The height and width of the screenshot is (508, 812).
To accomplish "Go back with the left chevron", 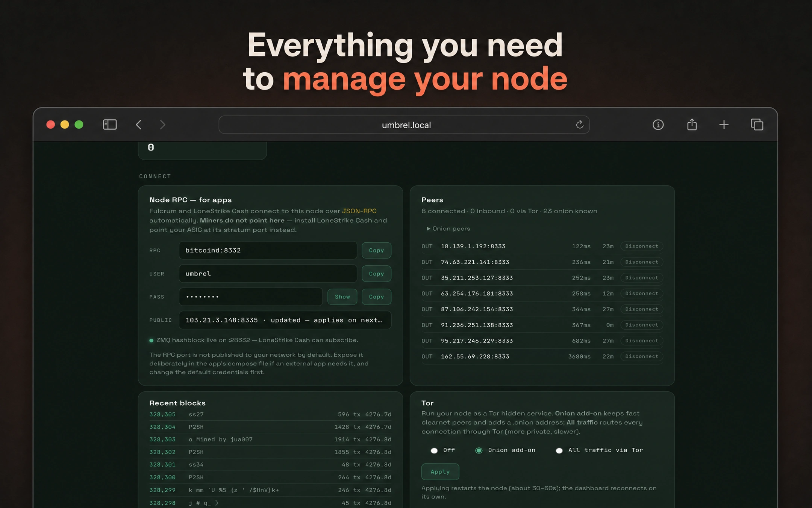I will tap(139, 125).
